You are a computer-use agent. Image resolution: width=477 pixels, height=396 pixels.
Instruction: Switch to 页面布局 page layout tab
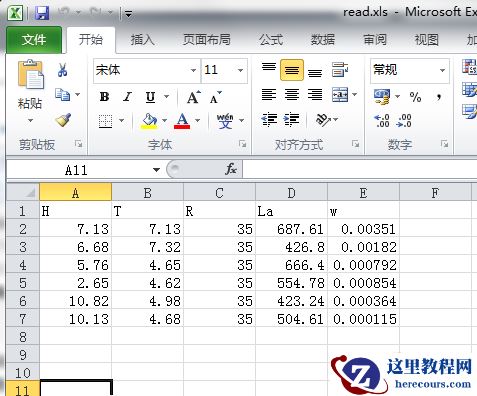pyautogui.click(x=207, y=40)
